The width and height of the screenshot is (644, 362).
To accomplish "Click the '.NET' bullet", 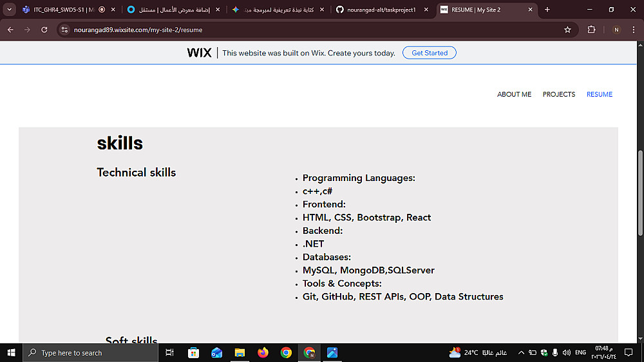I will point(314,243).
